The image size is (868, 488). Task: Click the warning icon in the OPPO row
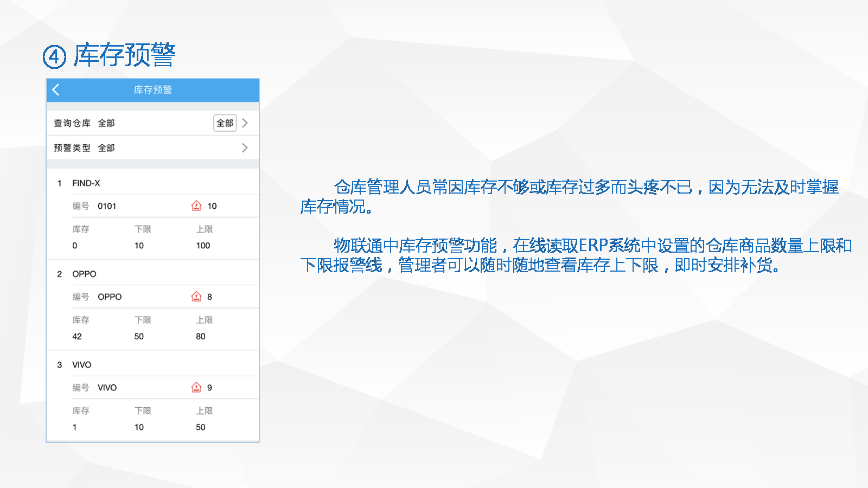pos(196,297)
